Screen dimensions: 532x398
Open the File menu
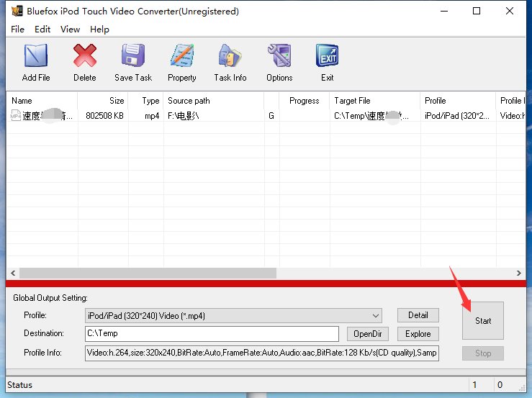(17, 30)
